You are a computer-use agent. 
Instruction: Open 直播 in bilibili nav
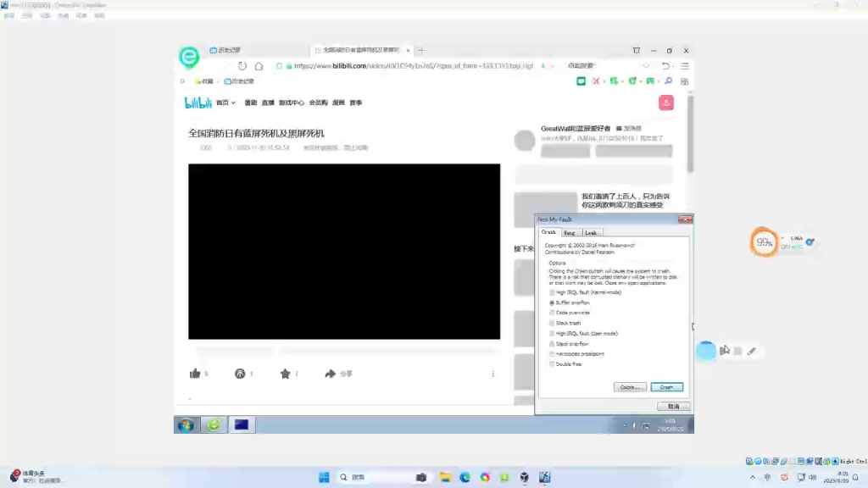tap(268, 103)
